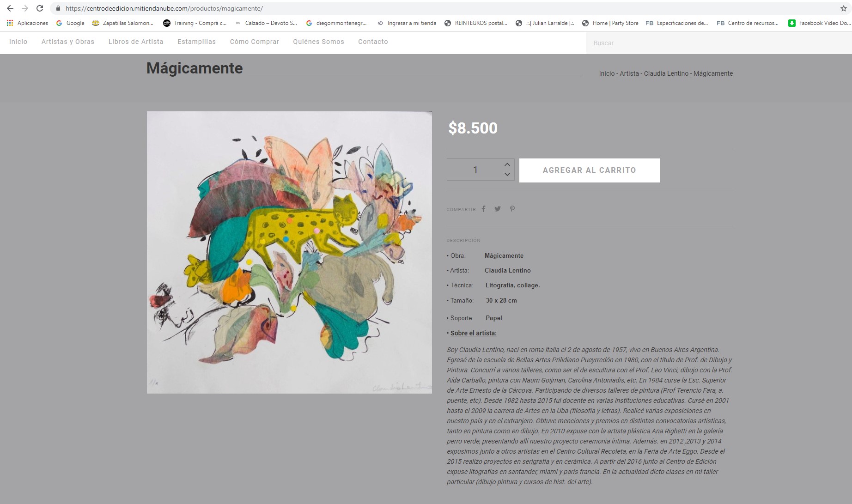Viewport: 852px width, 504px height.
Task: Share the artwork on Pinterest
Action: (512, 209)
